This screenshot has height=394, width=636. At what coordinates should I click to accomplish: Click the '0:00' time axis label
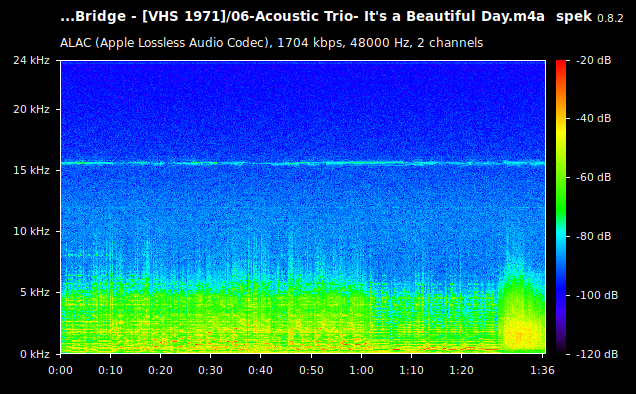point(60,370)
